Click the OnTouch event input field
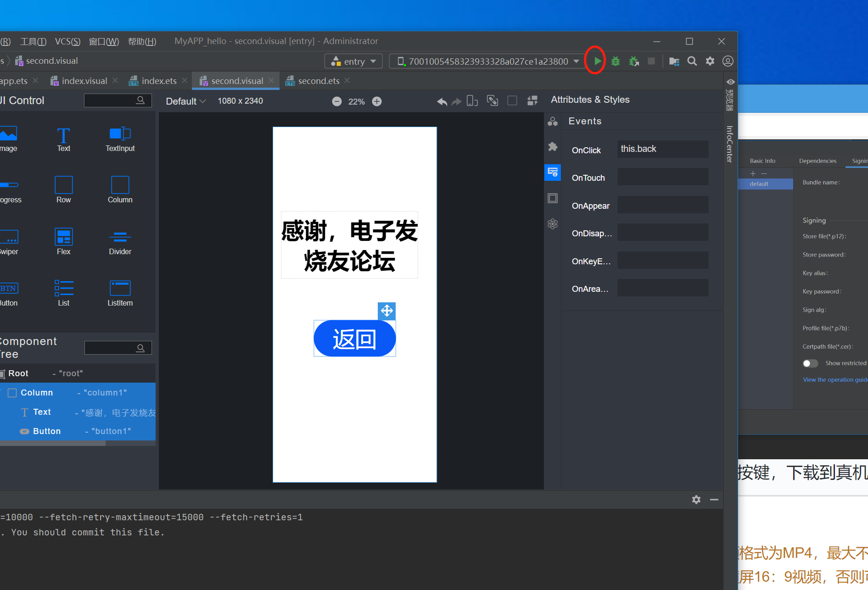The image size is (868, 590). point(663,177)
